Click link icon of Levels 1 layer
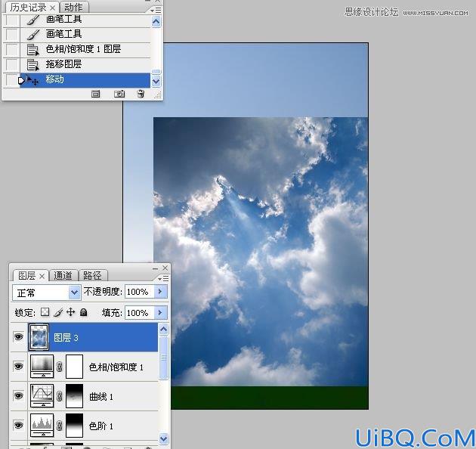Screen dimensions: 476x449 point(60,425)
